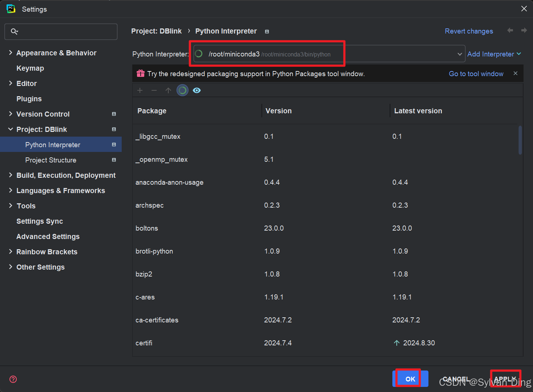Expand the Tools section

click(11, 205)
